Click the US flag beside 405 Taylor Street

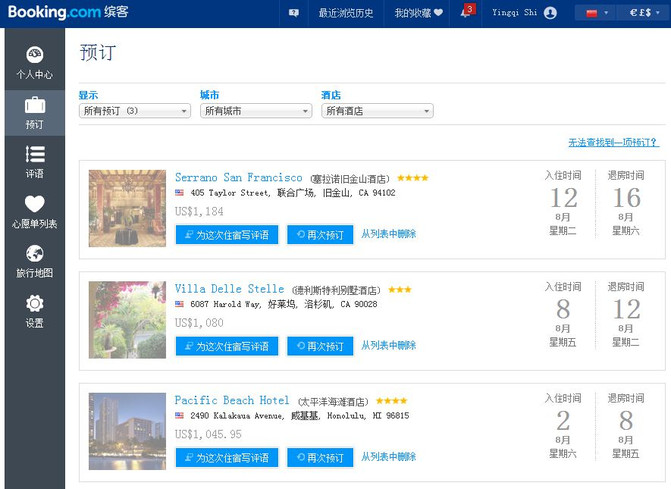click(179, 193)
